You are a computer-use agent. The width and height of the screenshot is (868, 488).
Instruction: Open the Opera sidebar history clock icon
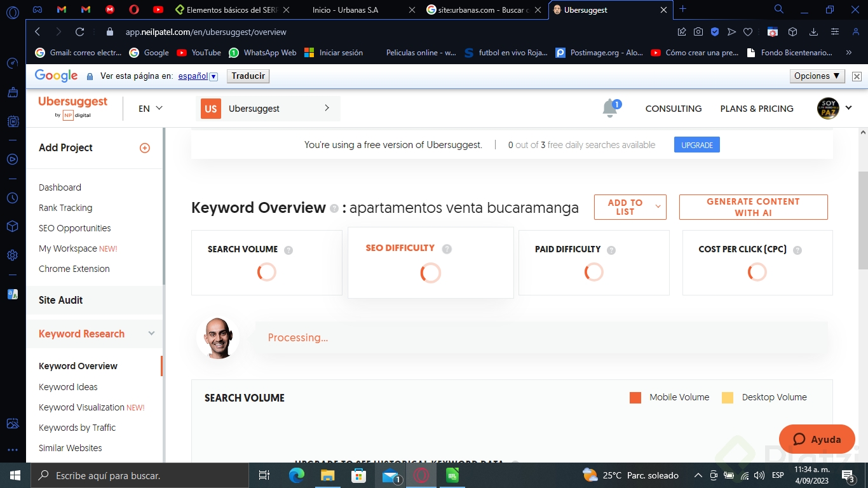tap(12, 198)
